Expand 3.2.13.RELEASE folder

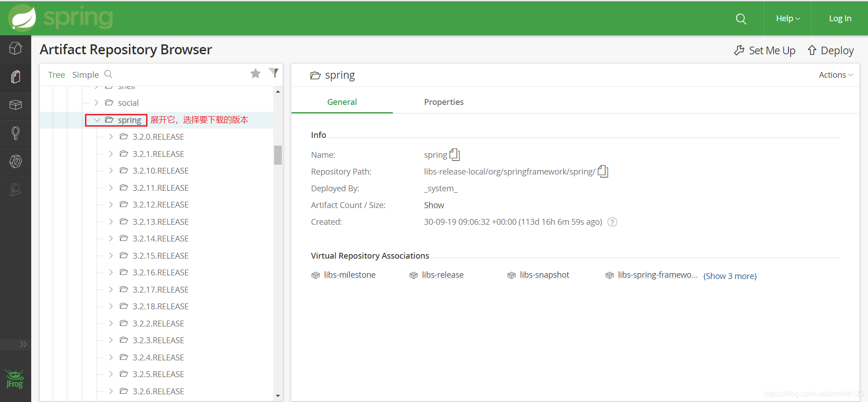click(111, 222)
